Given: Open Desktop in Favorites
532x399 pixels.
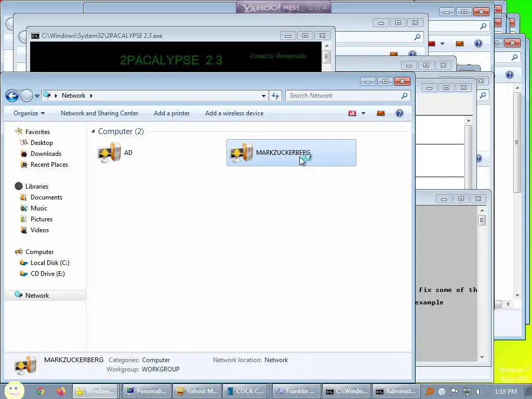Looking at the screenshot, I should coord(42,143).
